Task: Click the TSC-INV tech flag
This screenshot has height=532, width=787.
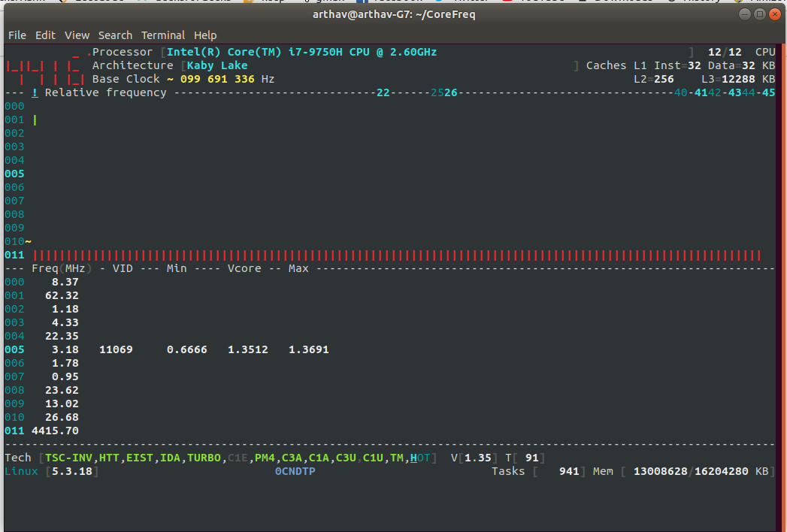Action: [x=68, y=458]
